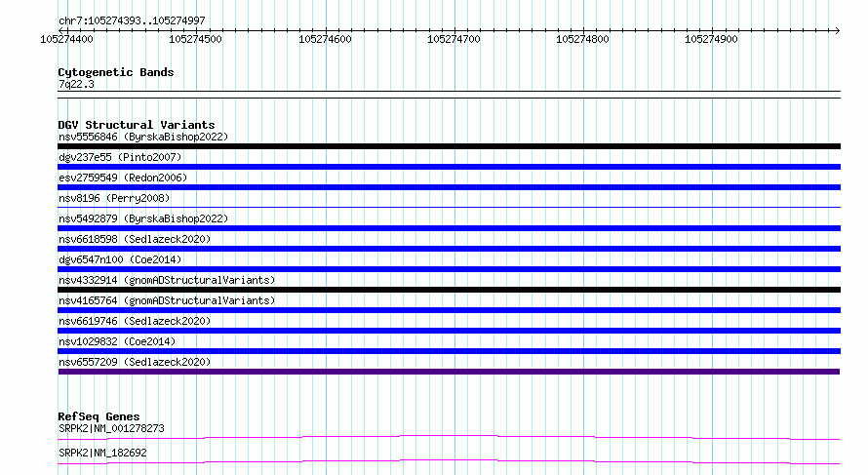Viewport: 868px width, 475px height.
Task: Click the right arrowhead of the ruler
Action: tap(837, 30)
